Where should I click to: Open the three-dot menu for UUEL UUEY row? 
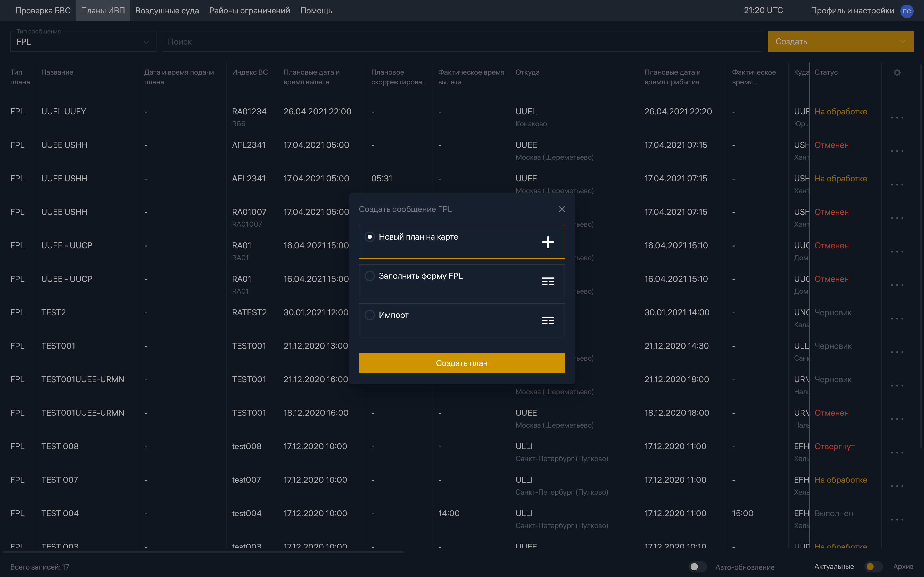(x=897, y=117)
